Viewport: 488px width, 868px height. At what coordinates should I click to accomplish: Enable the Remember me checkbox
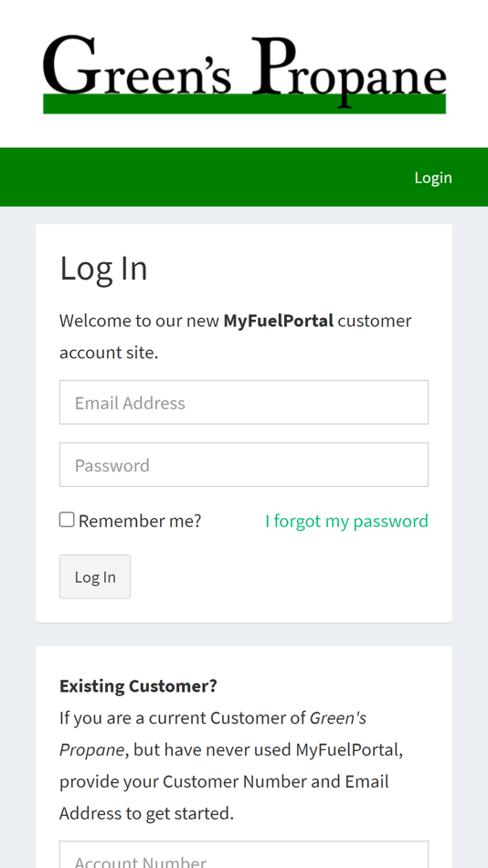[x=67, y=520]
